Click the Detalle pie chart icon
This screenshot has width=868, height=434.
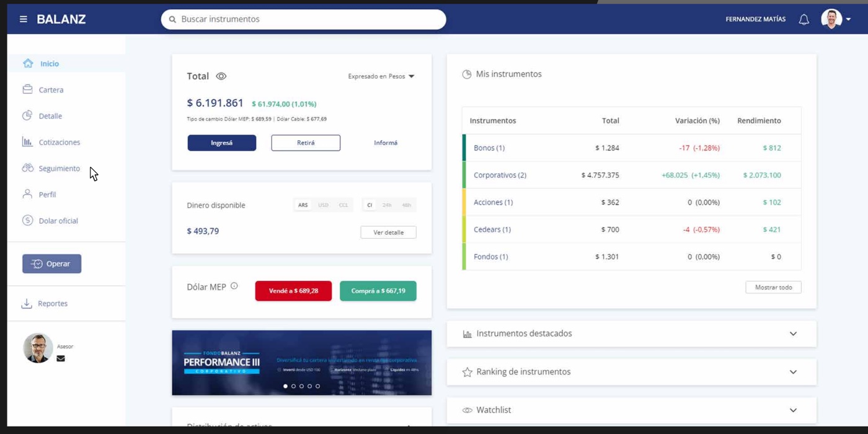tap(27, 115)
